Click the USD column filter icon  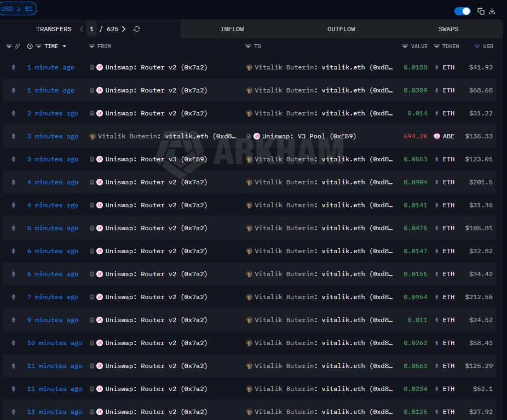pyautogui.click(x=477, y=46)
